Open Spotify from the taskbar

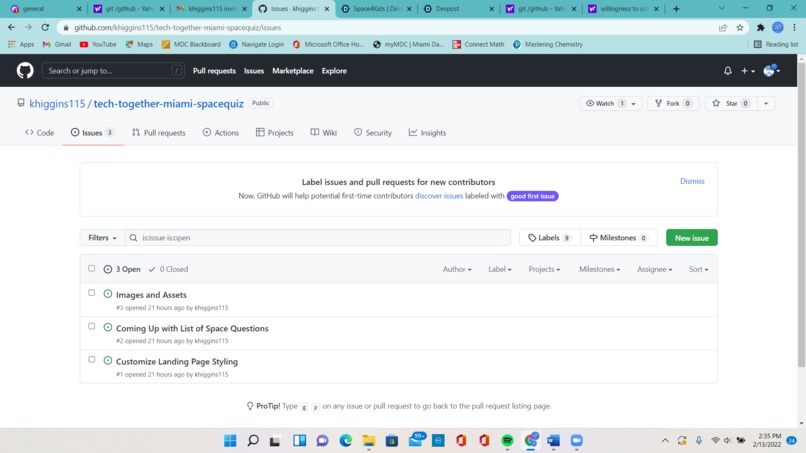tap(507, 441)
